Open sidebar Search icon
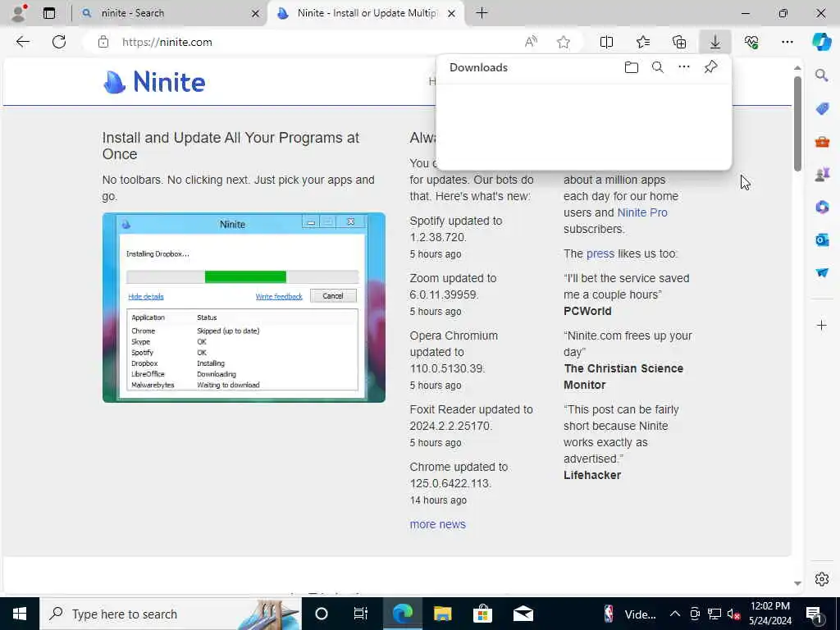840x630 pixels. (x=821, y=75)
